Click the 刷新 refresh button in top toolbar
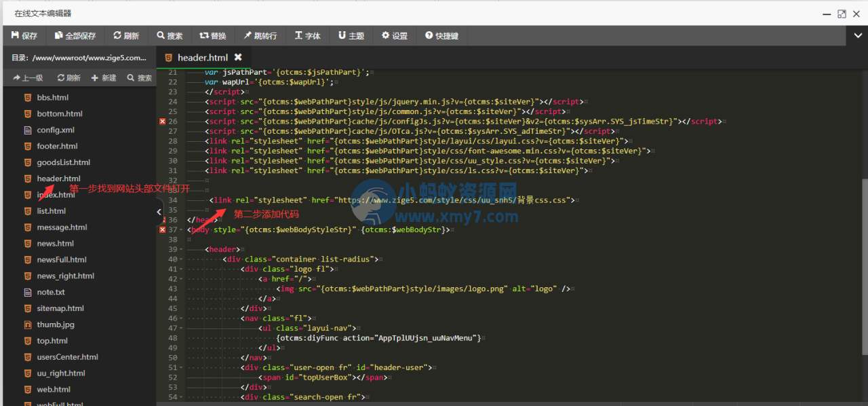 click(x=126, y=36)
